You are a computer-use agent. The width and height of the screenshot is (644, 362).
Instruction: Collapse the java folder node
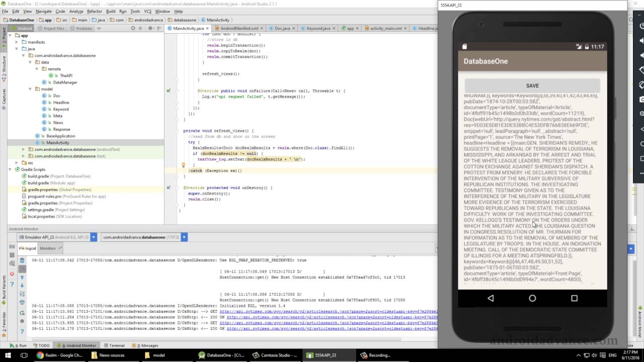17,49
